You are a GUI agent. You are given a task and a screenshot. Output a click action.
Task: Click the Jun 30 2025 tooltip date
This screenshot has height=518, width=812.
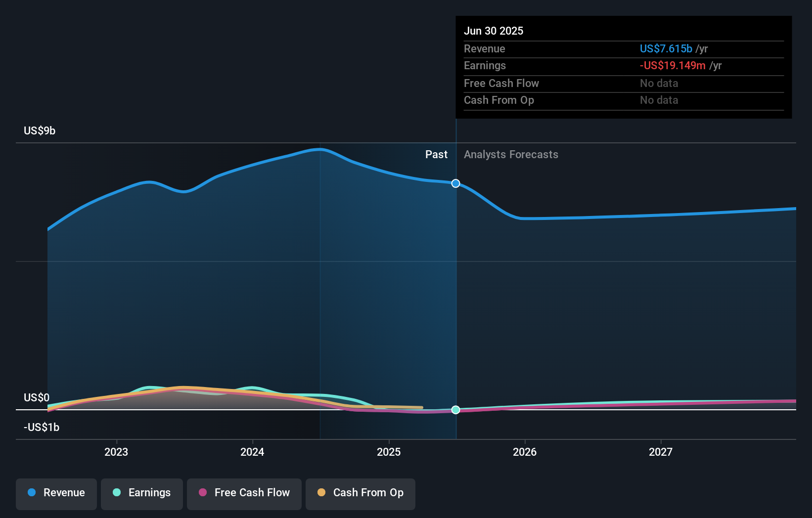click(x=494, y=31)
